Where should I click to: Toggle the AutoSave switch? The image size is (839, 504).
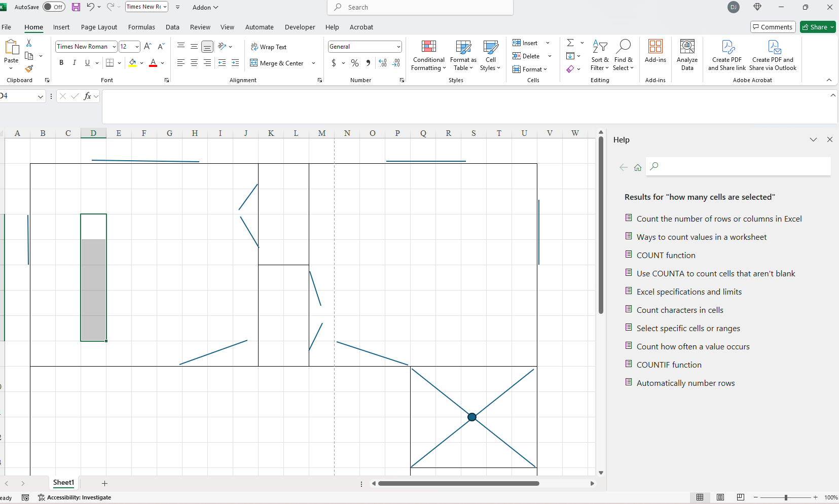(54, 7)
